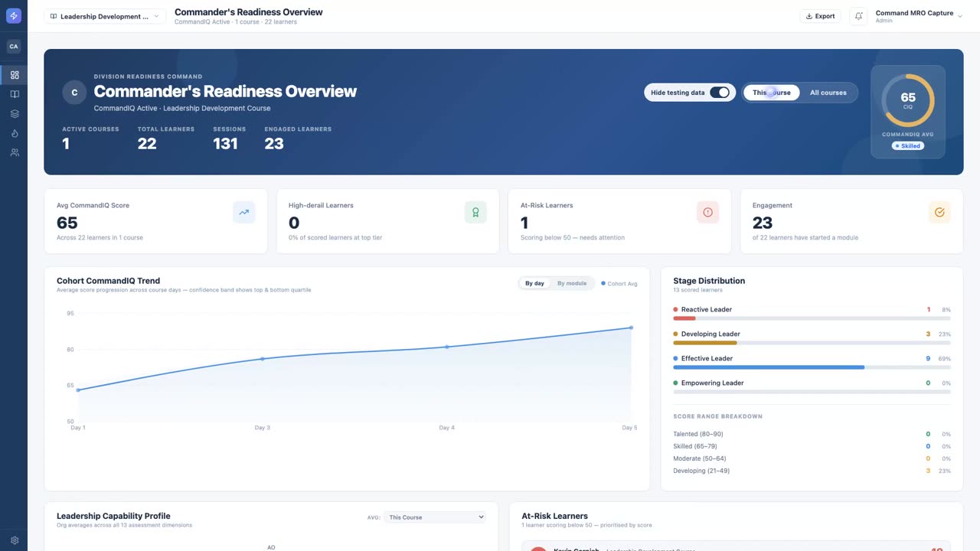Click the Developing (21–49) score range row

point(812,471)
